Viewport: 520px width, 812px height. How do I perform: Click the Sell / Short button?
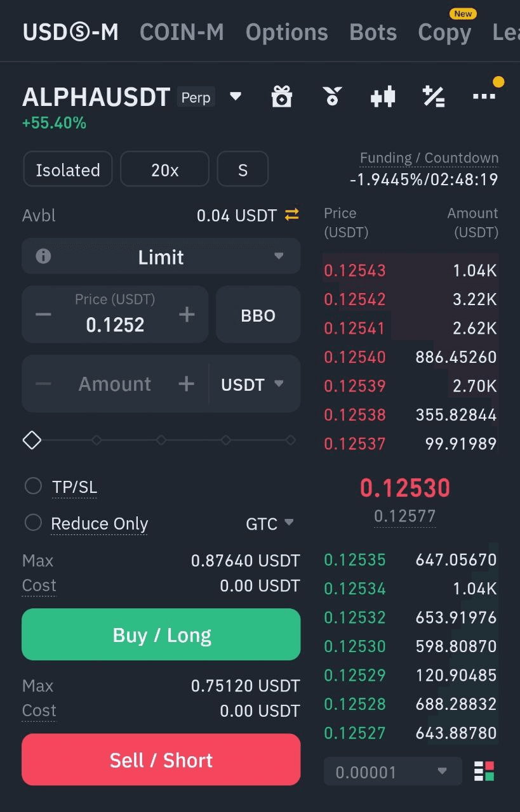[x=161, y=760]
